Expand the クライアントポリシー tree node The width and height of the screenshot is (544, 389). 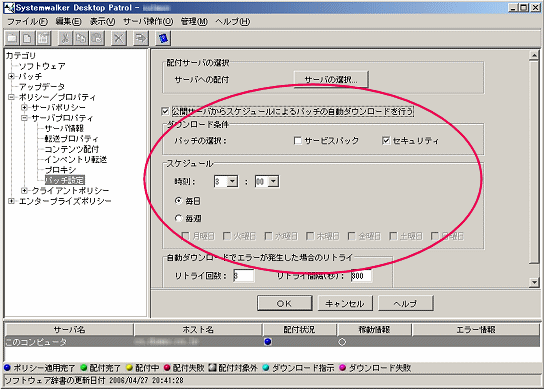pos(24,190)
